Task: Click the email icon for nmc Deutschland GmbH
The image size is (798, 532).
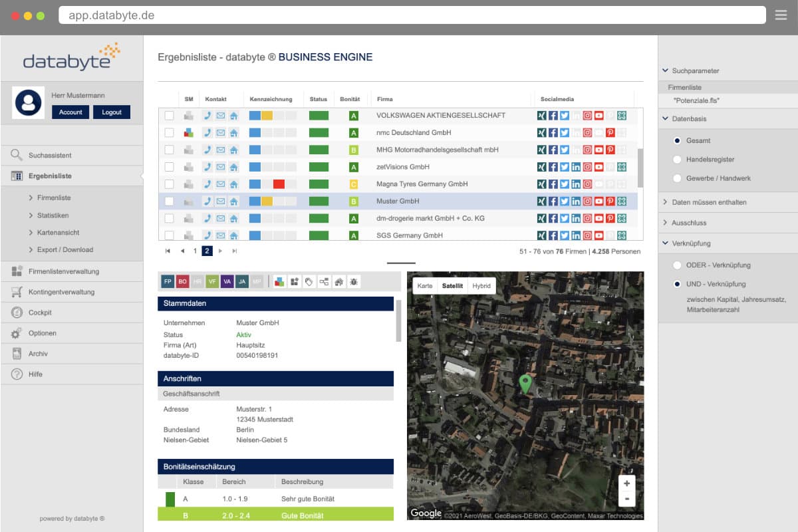Action: (221, 132)
